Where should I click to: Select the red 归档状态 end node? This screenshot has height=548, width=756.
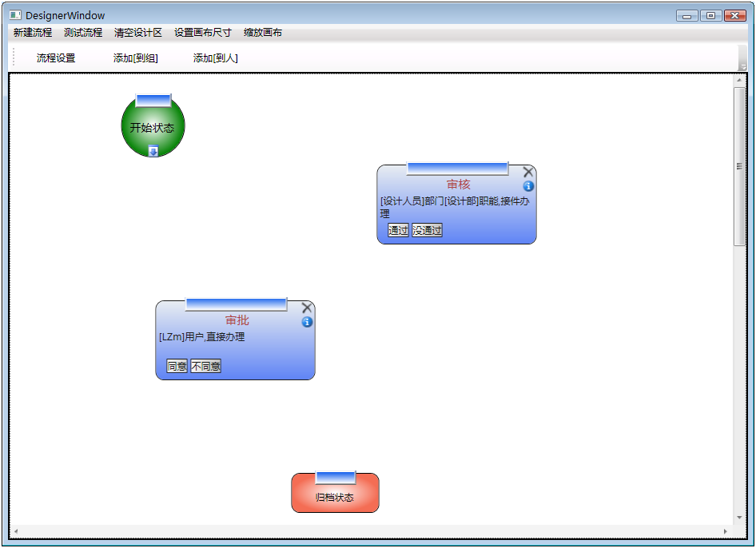(335, 493)
